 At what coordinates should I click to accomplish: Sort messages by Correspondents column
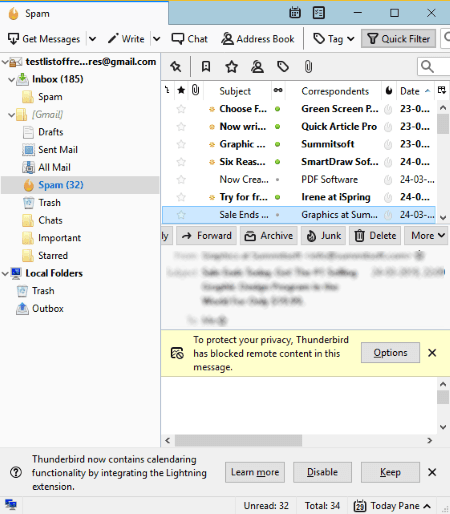coord(335,91)
